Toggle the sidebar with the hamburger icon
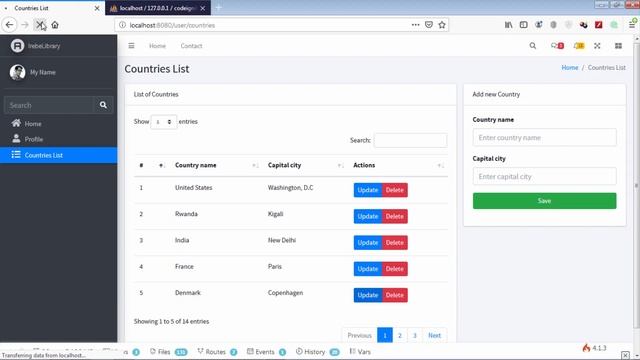The height and width of the screenshot is (360, 640). (131, 46)
